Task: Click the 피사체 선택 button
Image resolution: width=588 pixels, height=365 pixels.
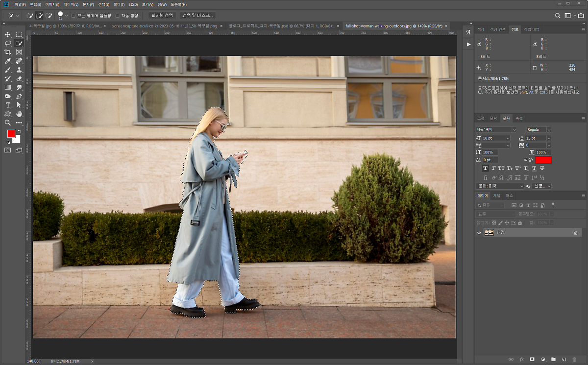Action: [162, 16]
